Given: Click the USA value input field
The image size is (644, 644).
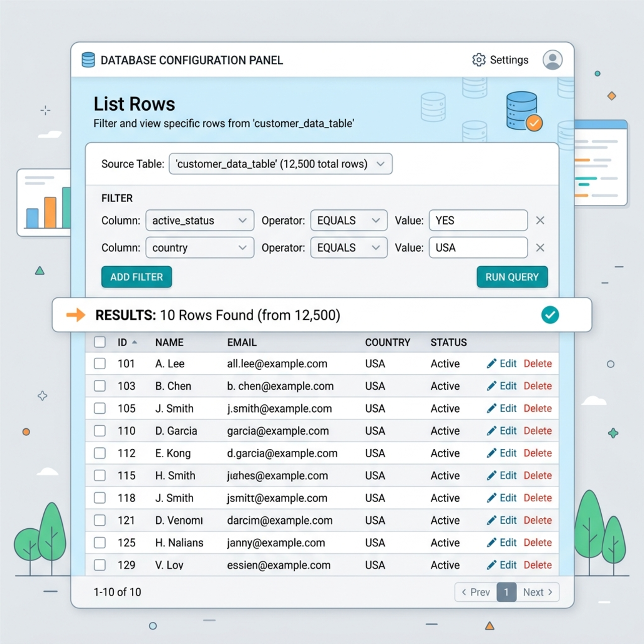Looking at the screenshot, I should [x=478, y=248].
